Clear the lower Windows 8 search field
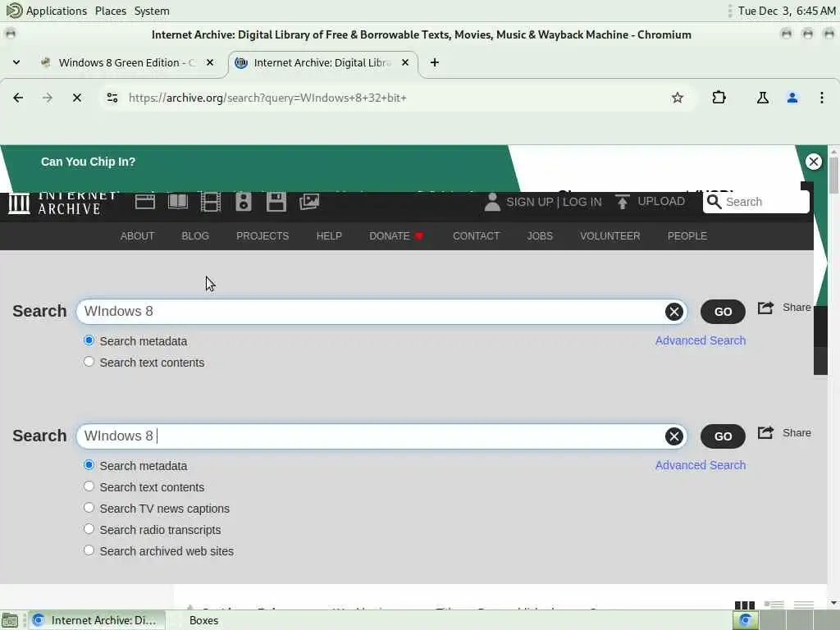Viewport: 840px width, 630px height. pos(674,436)
